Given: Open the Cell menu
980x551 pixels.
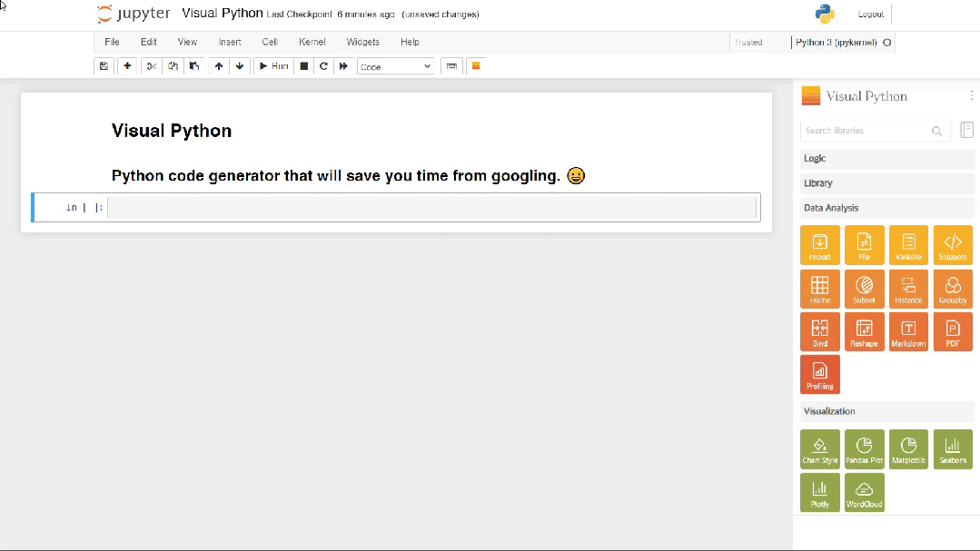Looking at the screenshot, I should coord(270,42).
